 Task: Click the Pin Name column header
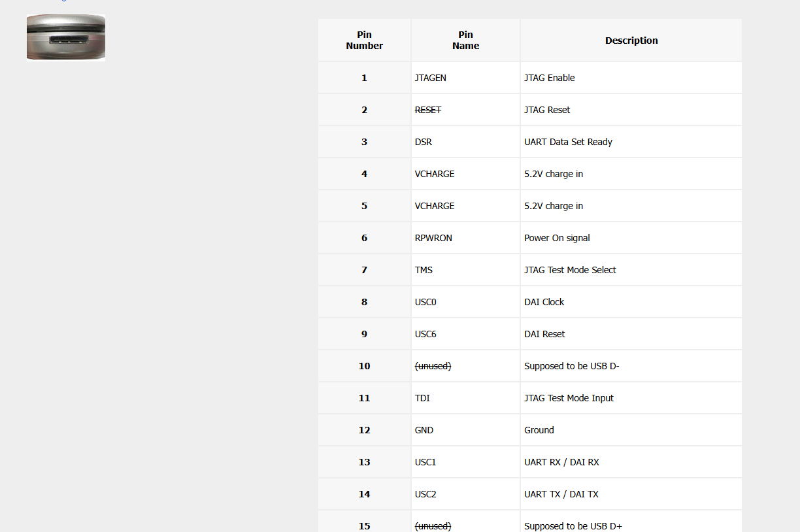[x=465, y=41]
